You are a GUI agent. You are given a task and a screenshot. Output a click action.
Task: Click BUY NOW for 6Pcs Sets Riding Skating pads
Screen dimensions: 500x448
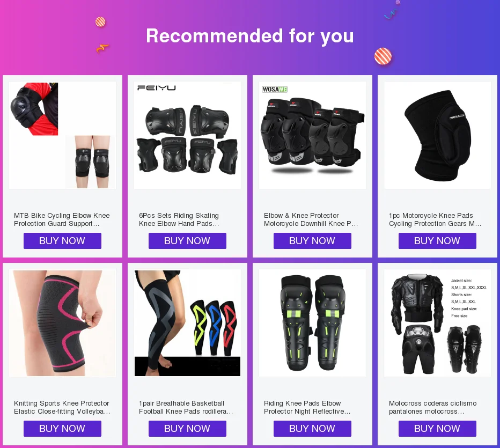pos(188,241)
